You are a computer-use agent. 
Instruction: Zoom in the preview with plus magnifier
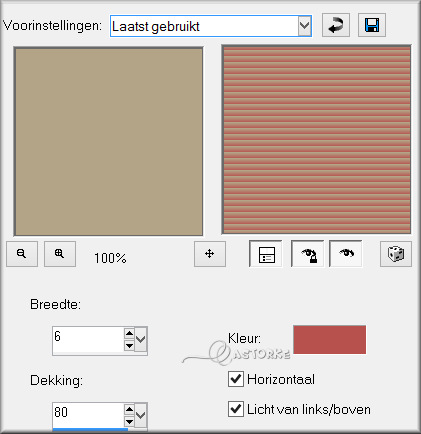[60, 254]
